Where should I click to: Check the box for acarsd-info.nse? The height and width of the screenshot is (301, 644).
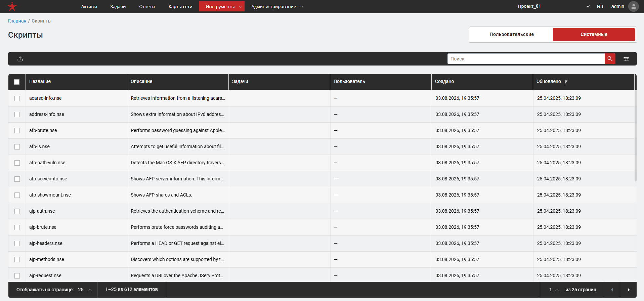tap(17, 98)
